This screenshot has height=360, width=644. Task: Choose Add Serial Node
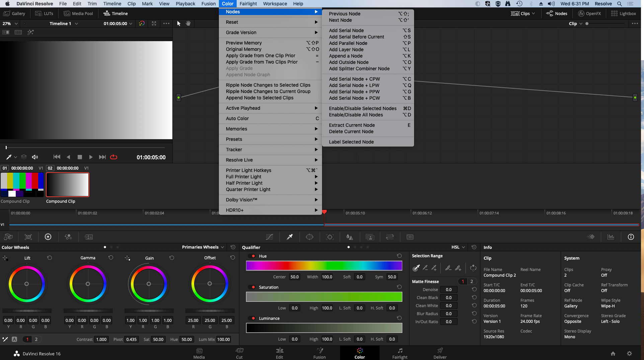point(368,30)
